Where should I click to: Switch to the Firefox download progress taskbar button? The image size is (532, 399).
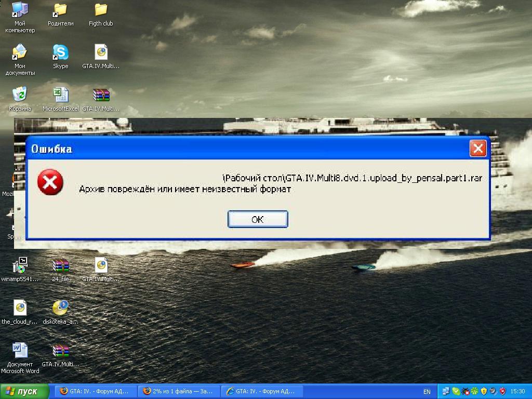(179, 391)
